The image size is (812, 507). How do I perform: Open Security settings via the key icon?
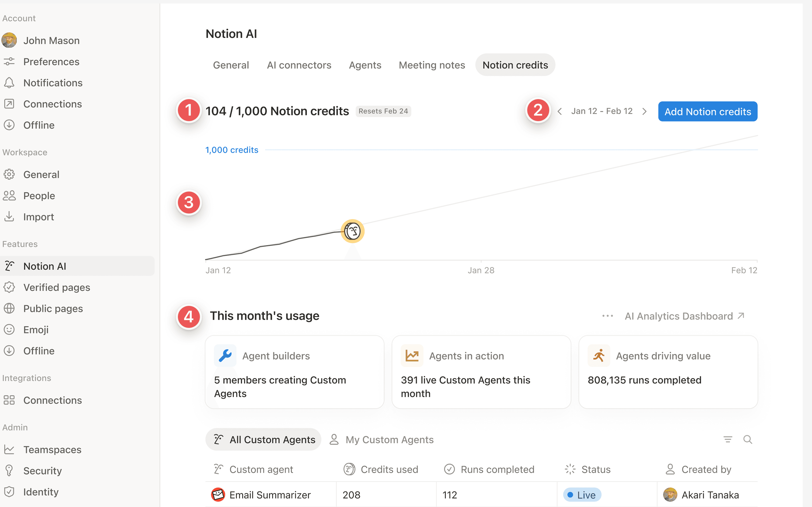tap(9, 470)
